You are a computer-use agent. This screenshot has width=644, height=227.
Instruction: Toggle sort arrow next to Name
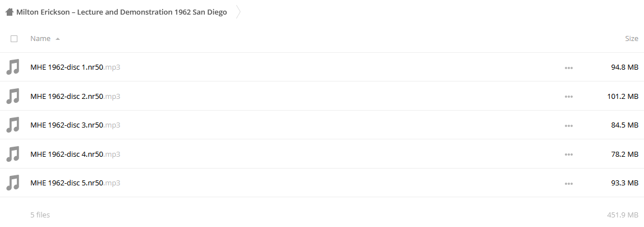[x=57, y=39]
